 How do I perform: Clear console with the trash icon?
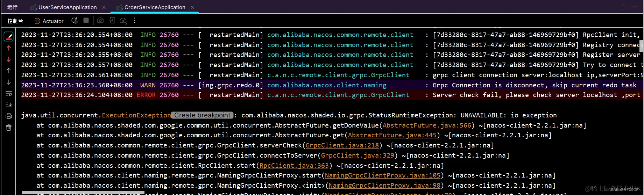(9, 128)
